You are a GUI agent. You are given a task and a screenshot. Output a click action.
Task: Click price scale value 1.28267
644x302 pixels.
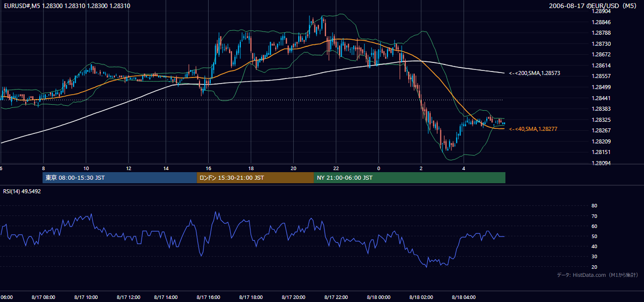601,130
